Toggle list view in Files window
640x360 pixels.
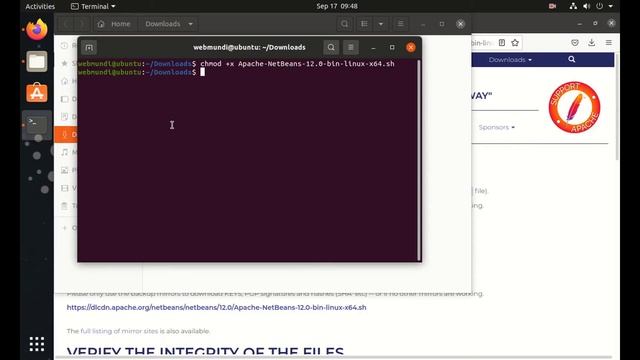tap(364, 24)
